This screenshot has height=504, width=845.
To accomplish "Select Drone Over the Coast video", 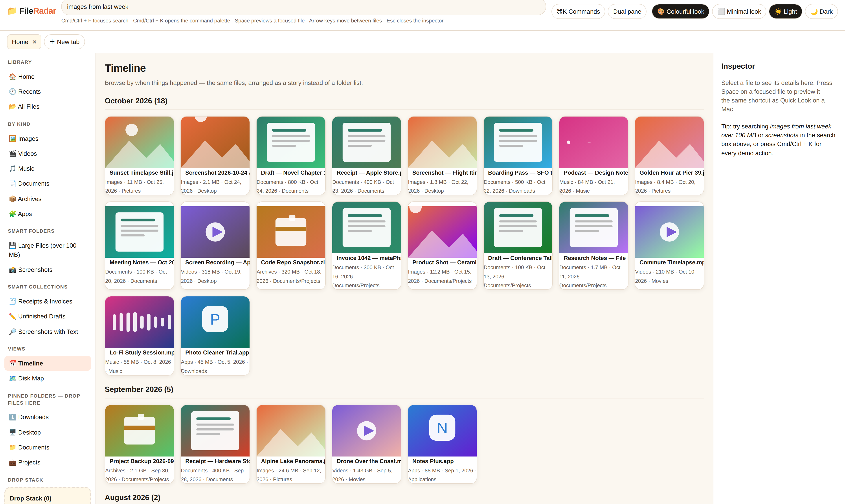I will click(x=367, y=444).
